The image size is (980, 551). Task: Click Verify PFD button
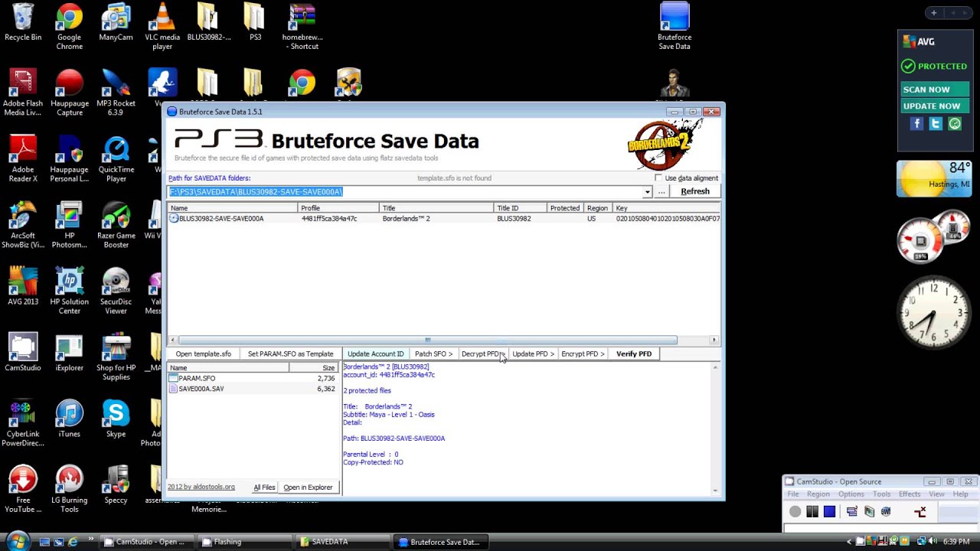pos(634,354)
